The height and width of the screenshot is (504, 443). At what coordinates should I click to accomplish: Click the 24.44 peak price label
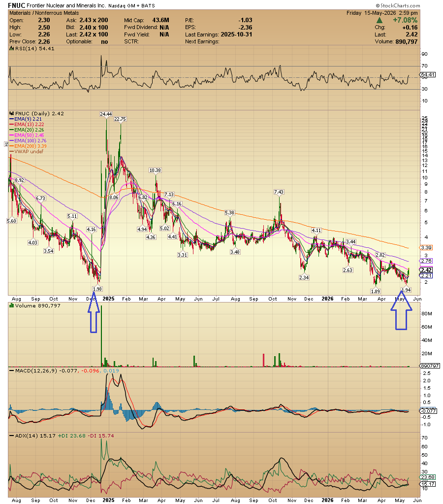106,114
